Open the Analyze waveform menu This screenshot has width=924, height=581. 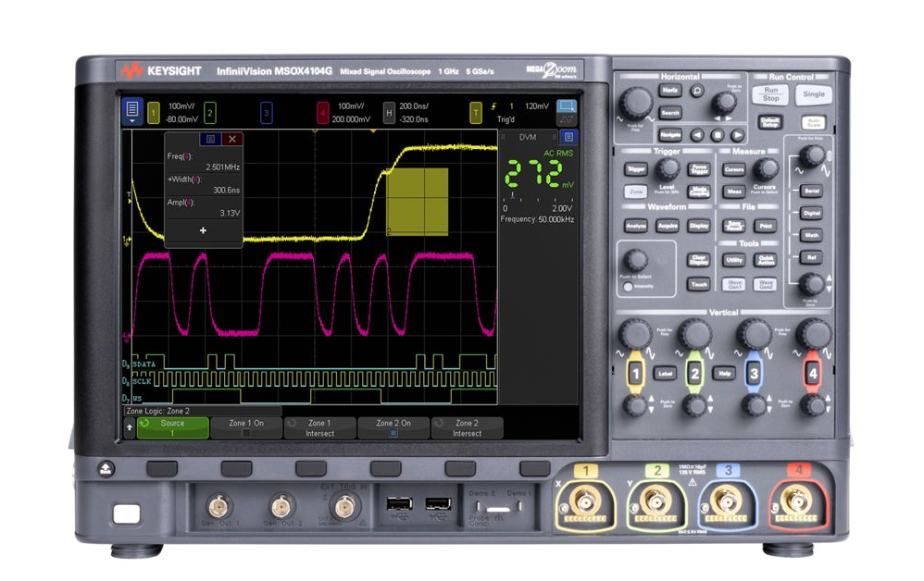[635, 225]
